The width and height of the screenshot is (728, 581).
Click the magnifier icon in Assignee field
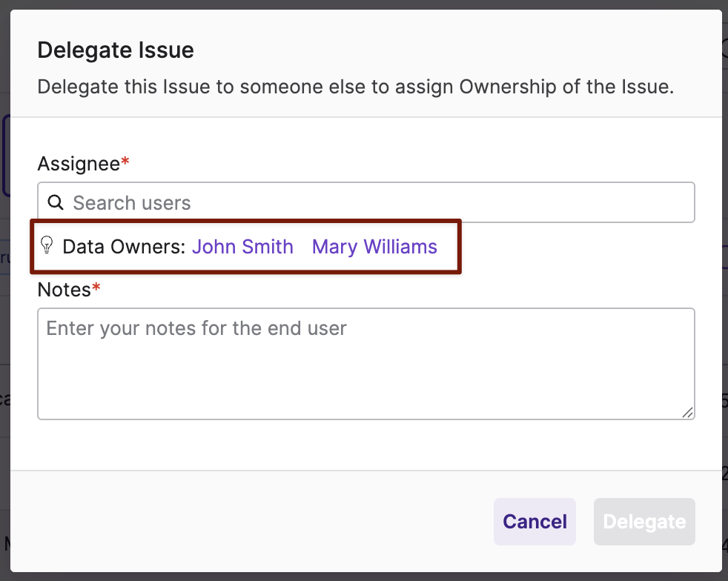56,202
